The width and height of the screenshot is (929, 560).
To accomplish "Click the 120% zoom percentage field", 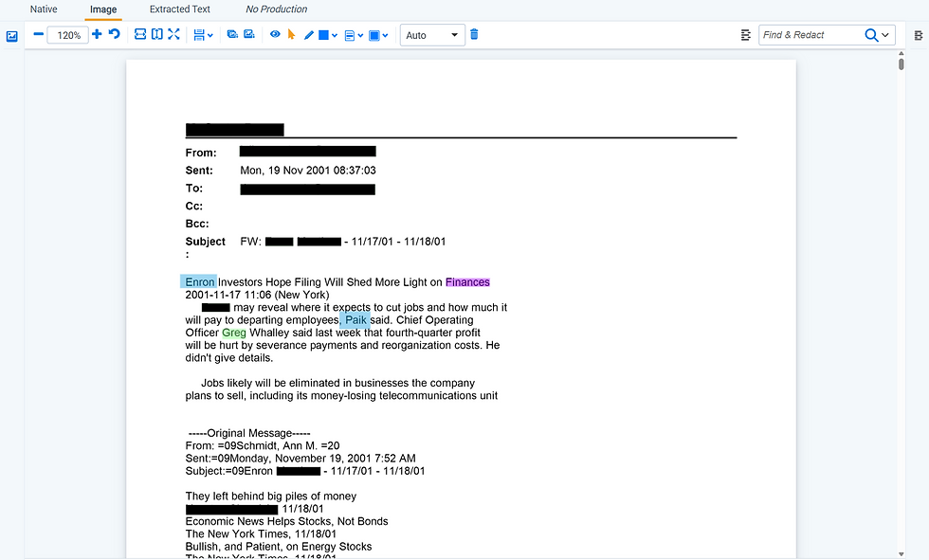I will (x=68, y=35).
